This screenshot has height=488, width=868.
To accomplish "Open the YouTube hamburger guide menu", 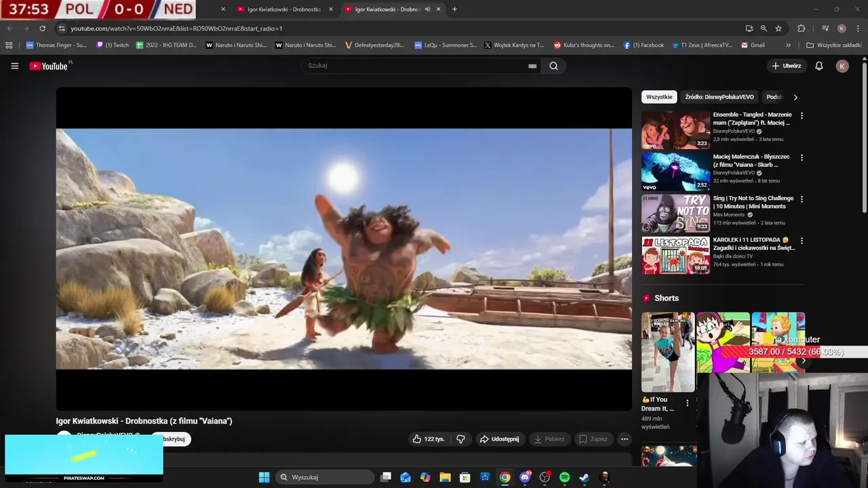I will click(14, 66).
